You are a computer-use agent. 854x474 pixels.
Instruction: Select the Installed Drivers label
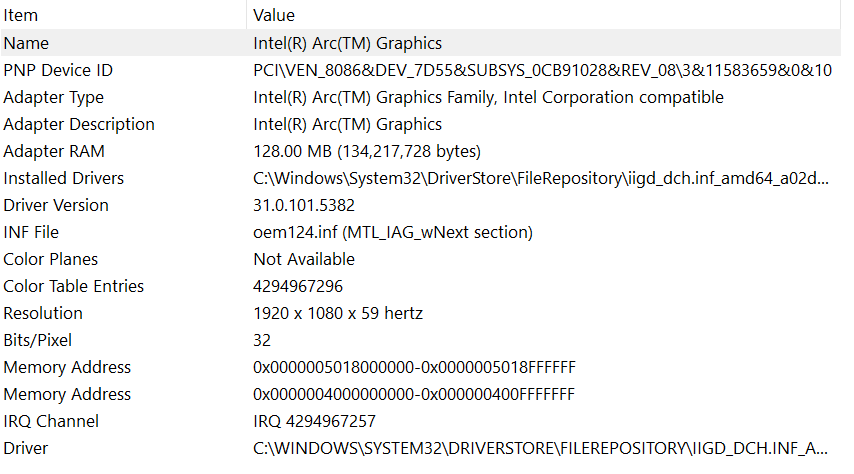[x=64, y=178]
